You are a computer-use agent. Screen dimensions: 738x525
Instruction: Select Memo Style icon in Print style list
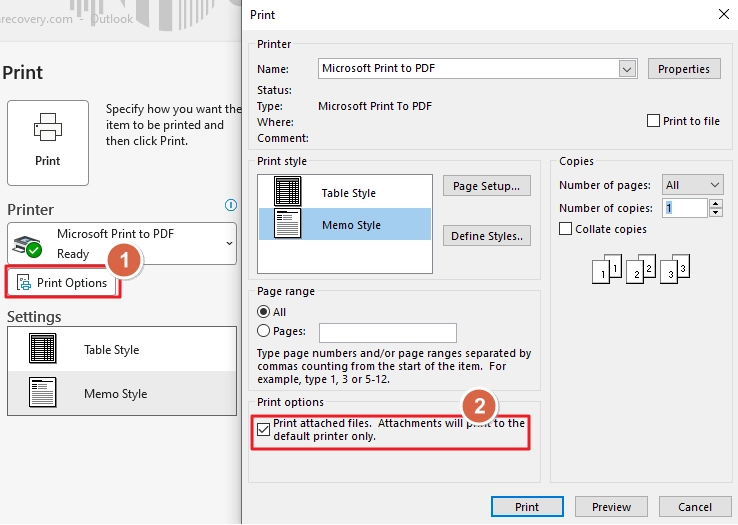point(288,224)
